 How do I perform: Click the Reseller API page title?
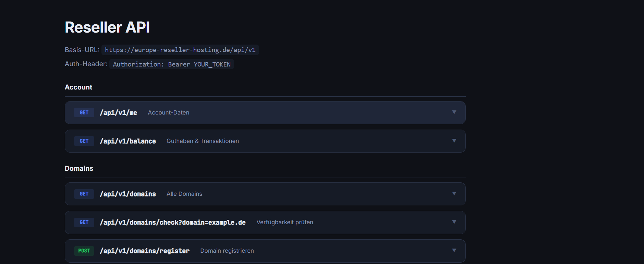(x=107, y=27)
